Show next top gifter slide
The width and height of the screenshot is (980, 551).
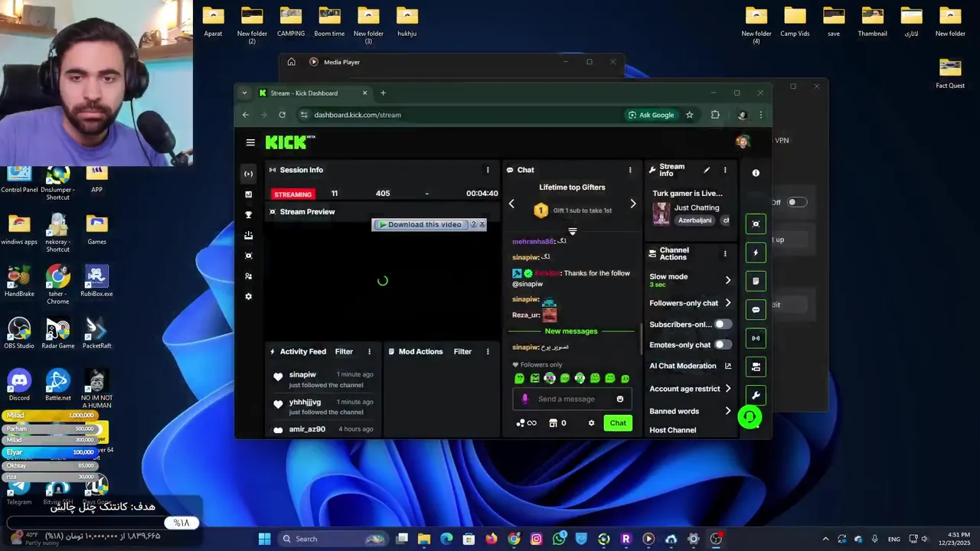coord(632,204)
